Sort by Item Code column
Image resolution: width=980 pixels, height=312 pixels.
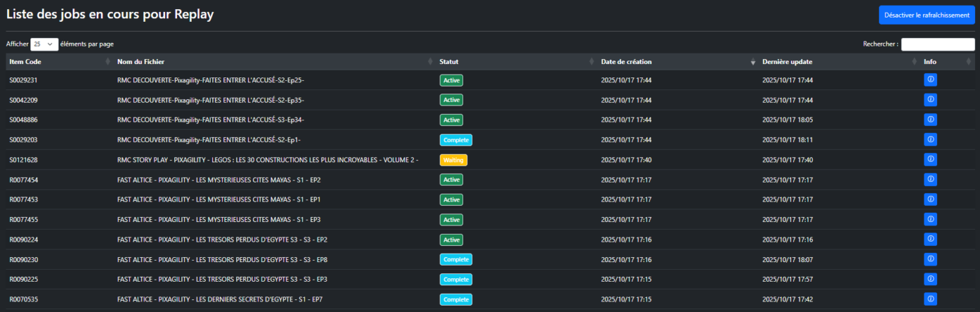[x=59, y=62]
